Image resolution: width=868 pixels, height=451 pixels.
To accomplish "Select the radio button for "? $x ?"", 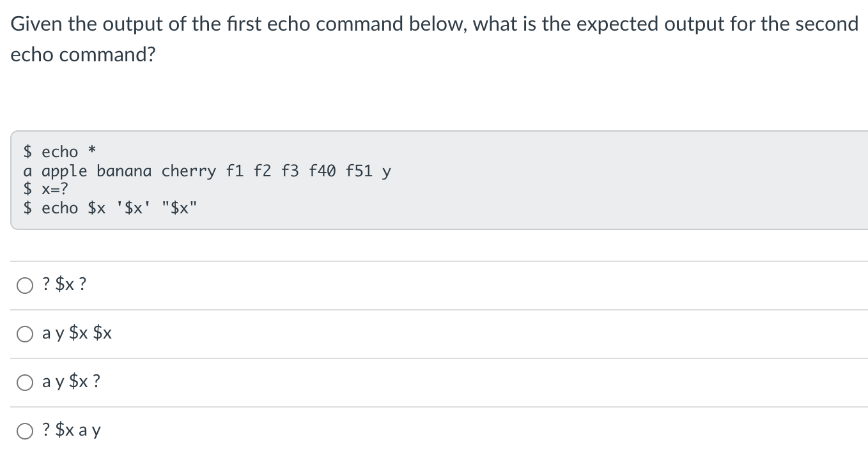I will (25, 286).
